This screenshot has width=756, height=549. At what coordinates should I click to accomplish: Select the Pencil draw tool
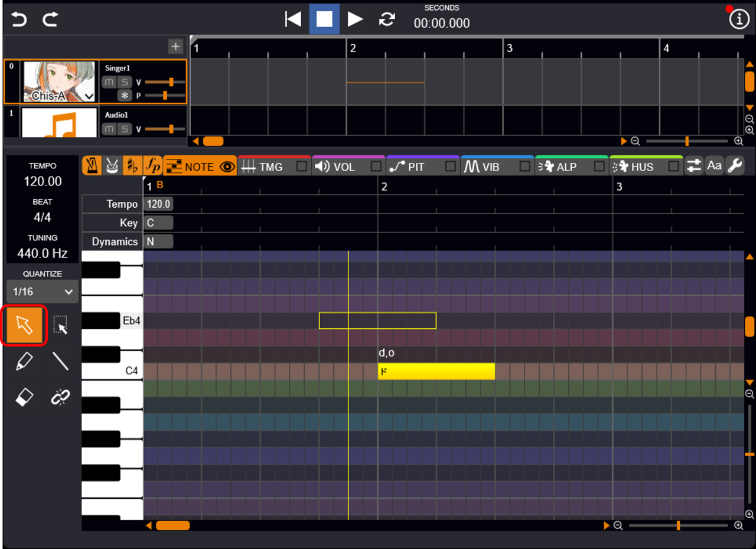coord(24,361)
